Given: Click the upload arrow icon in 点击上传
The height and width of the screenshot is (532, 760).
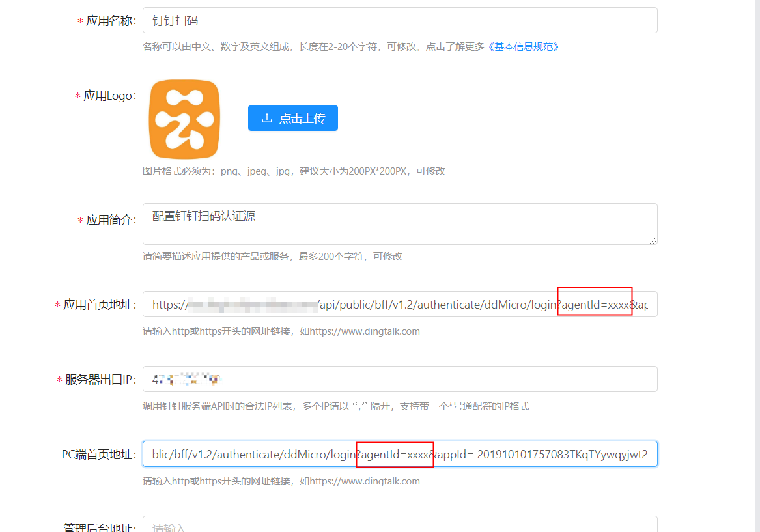Looking at the screenshot, I should 266,118.
